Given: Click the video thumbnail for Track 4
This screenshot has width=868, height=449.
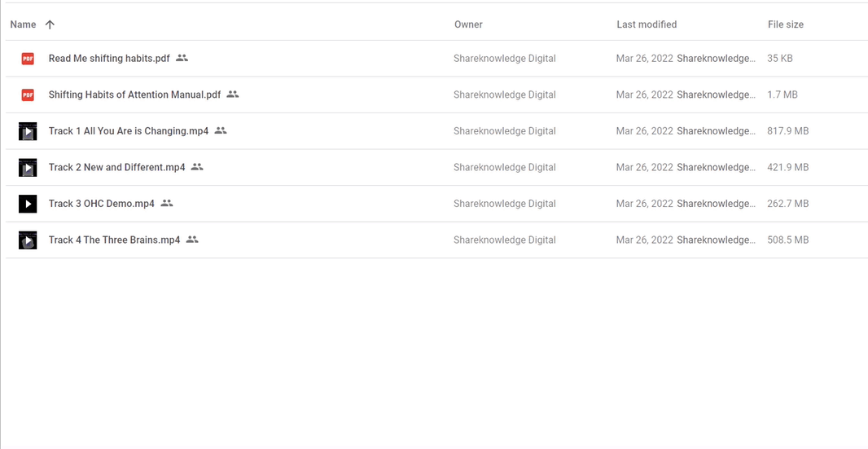Looking at the screenshot, I should (x=28, y=240).
